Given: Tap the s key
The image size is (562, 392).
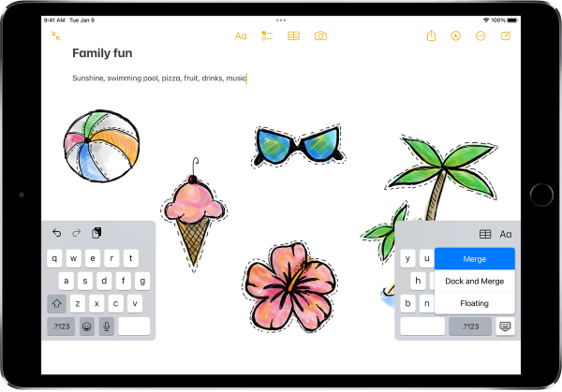Looking at the screenshot, I should coord(85,281).
